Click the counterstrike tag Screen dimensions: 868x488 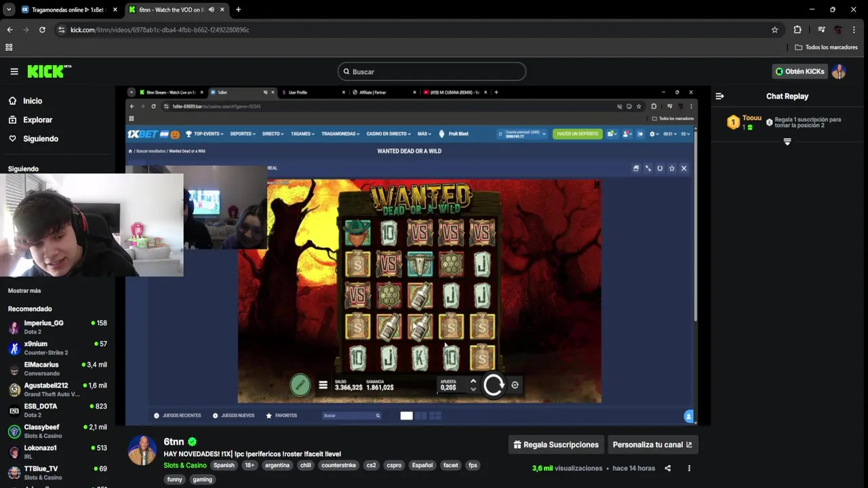pyautogui.click(x=338, y=466)
